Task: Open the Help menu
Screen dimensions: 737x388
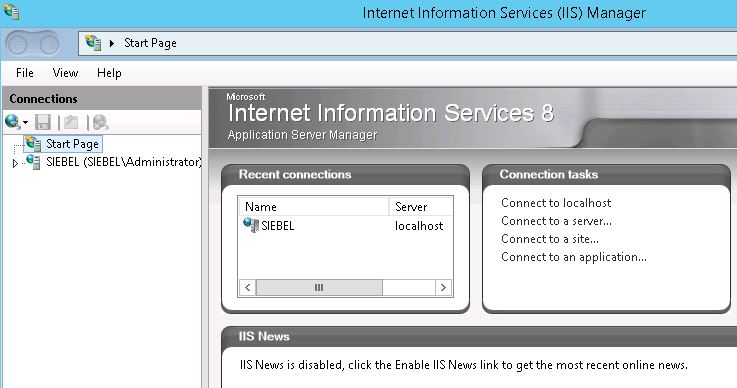Action: tap(110, 73)
